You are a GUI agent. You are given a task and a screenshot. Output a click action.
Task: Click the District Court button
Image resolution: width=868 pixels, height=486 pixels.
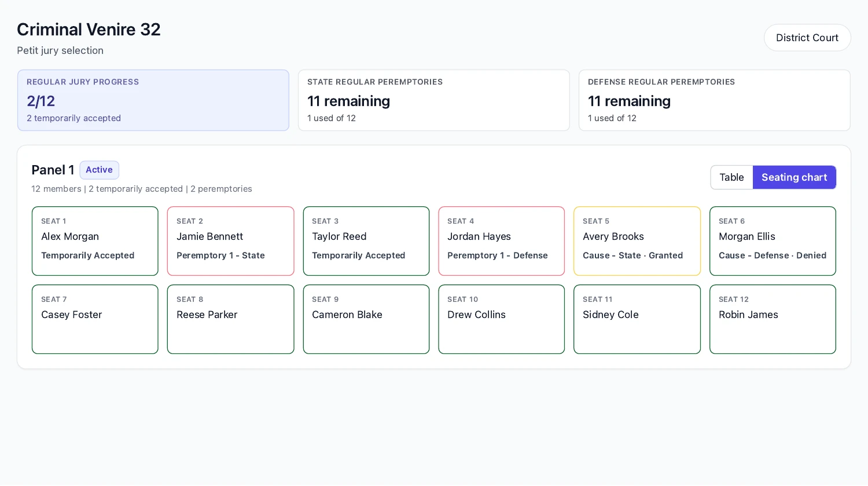(x=807, y=38)
